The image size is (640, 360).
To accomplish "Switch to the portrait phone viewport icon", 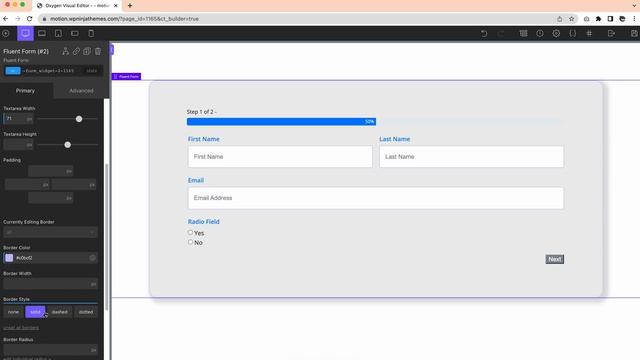I will pos(91,33).
